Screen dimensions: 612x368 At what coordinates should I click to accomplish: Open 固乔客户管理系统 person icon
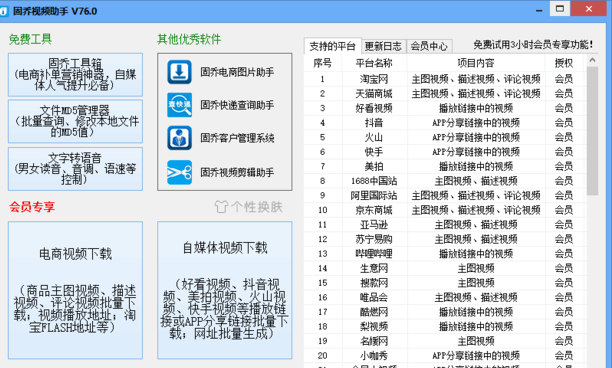pos(179,138)
